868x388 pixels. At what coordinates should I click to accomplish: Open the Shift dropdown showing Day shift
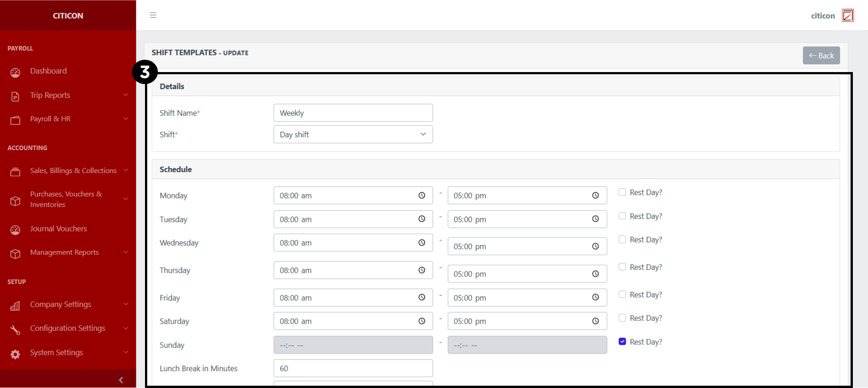353,135
